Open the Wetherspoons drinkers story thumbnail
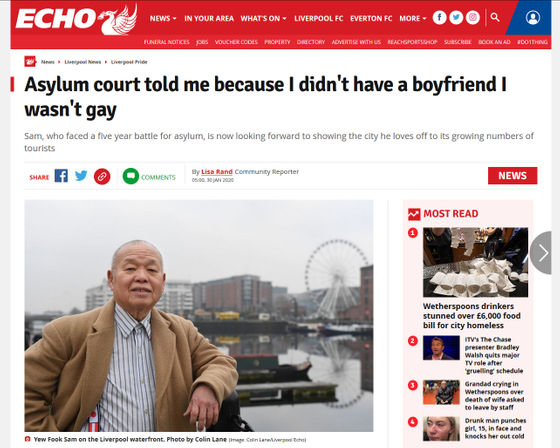 point(475,262)
